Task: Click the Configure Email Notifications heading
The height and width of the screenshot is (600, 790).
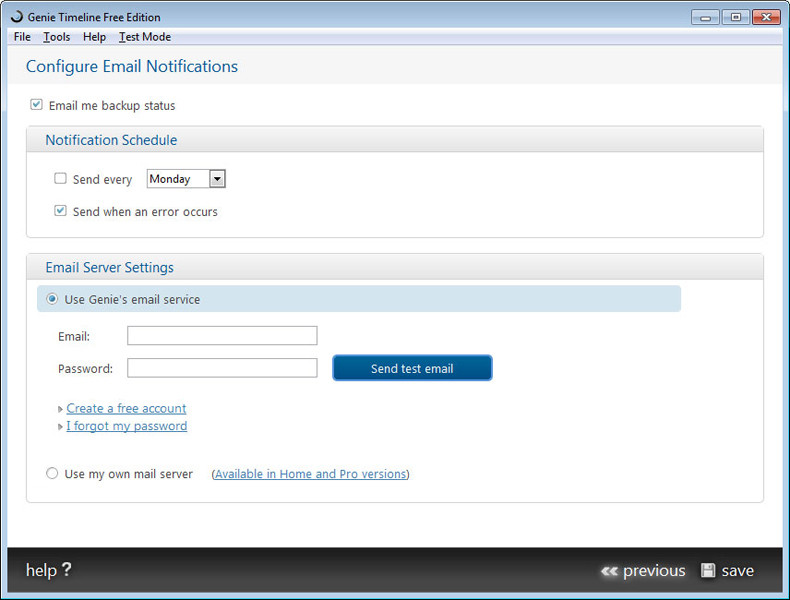Action: [131, 66]
